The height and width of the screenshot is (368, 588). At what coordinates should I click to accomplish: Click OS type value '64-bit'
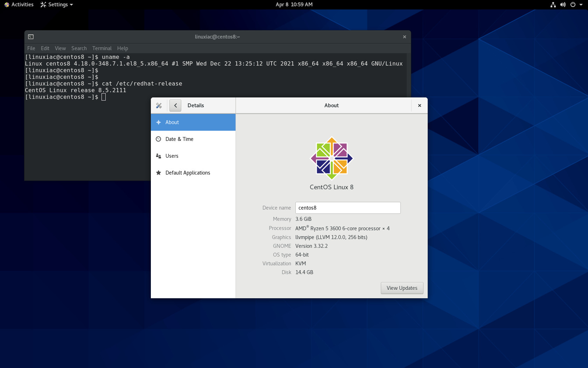click(x=302, y=255)
